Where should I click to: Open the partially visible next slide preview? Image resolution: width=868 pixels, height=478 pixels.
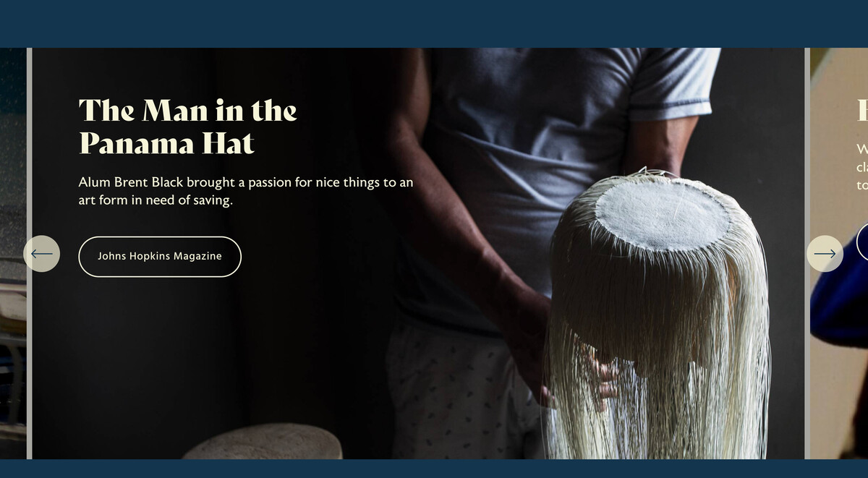(839, 253)
